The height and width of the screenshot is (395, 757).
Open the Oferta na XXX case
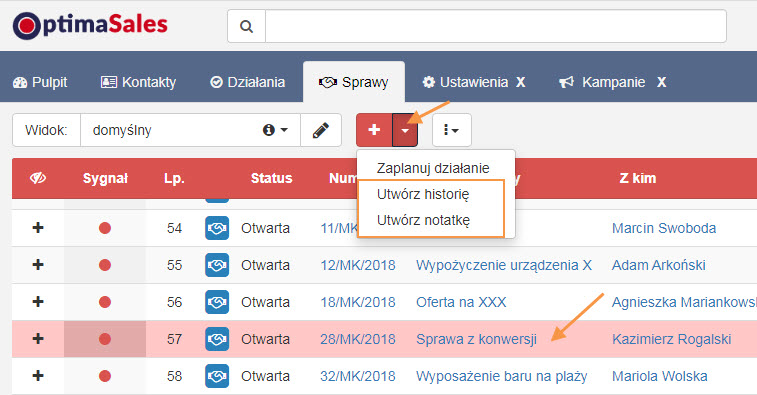(x=461, y=302)
